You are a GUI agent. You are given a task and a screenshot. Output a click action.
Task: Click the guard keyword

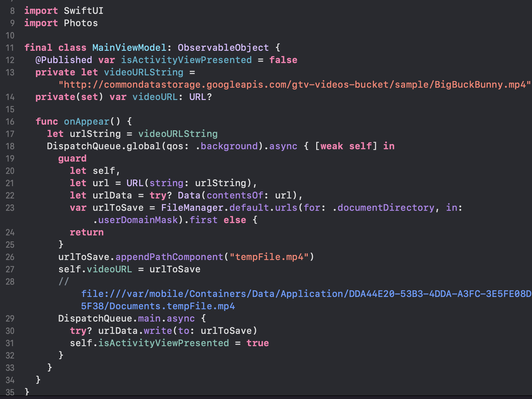pyautogui.click(x=72, y=158)
